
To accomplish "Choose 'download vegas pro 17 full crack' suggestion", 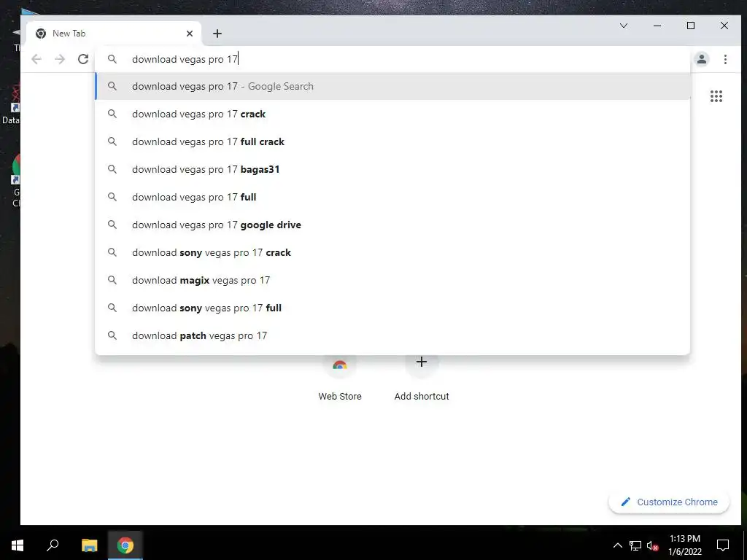I will pyautogui.click(x=393, y=141).
